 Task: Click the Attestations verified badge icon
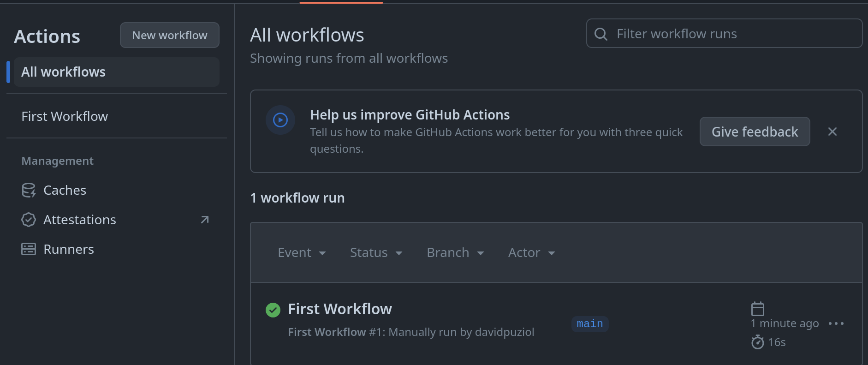click(29, 220)
